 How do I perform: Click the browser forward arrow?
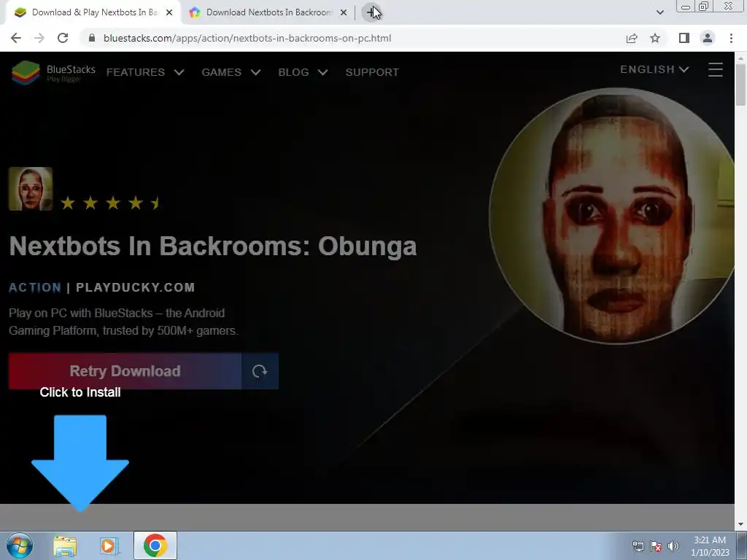click(x=39, y=38)
